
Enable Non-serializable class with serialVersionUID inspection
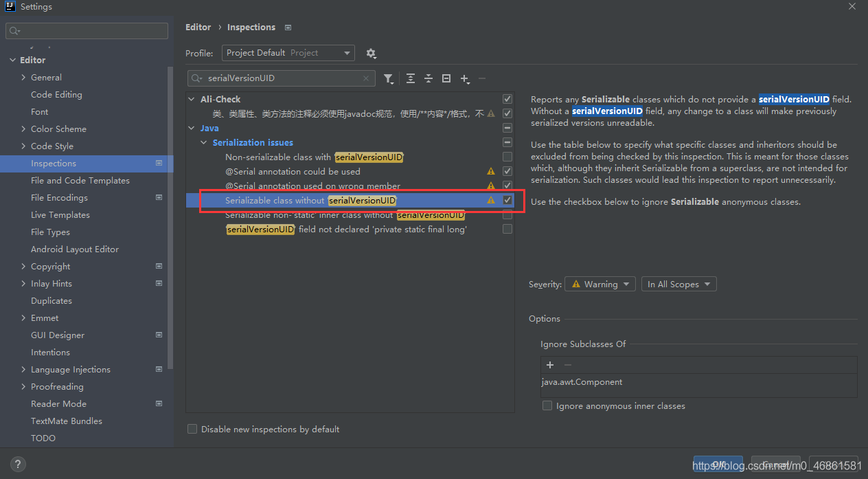coord(507,157)
